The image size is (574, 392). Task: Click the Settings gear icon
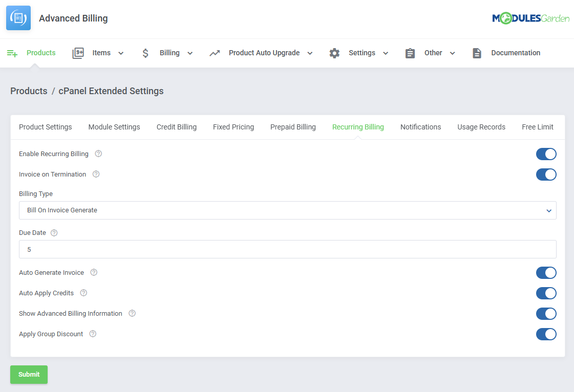tap(334, 53)
